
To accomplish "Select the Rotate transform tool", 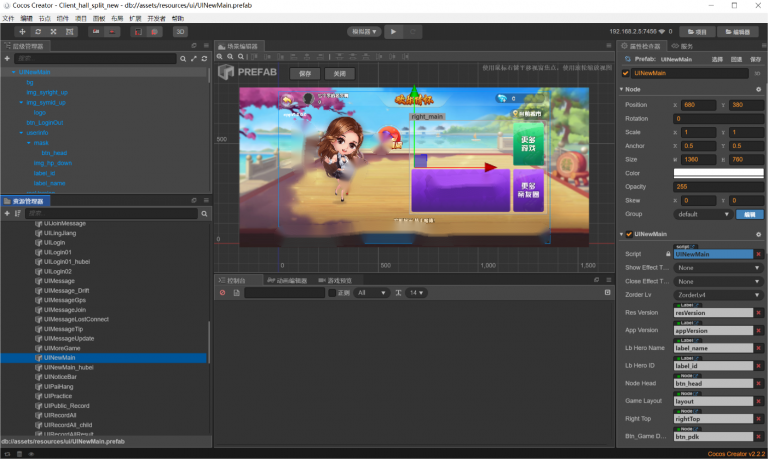I will point(38,31).
